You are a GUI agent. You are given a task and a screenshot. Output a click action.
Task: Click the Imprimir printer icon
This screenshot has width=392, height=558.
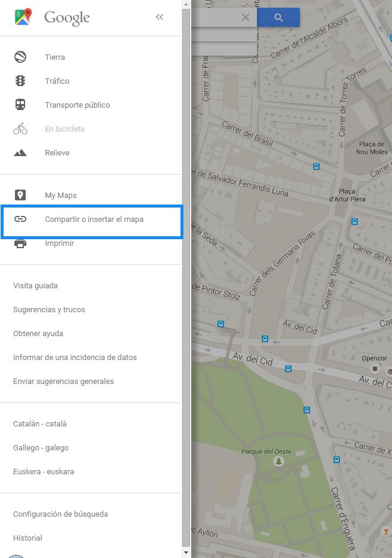point(20,243)
